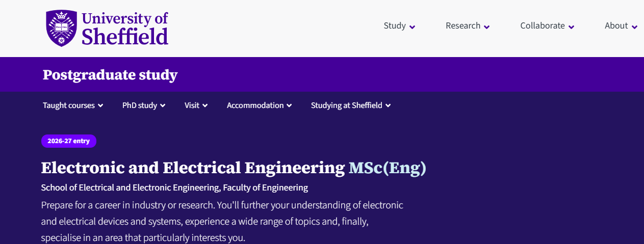Click the chevron arrow beside About
The image size is (644, 244).
(634, 27)
